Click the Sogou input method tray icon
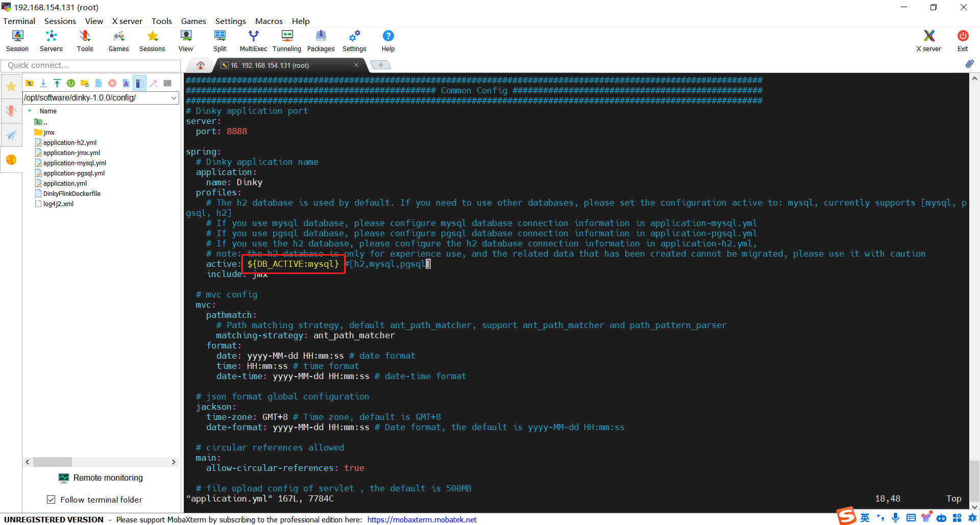This screenshot has width=980, height=525. point(846,516)
